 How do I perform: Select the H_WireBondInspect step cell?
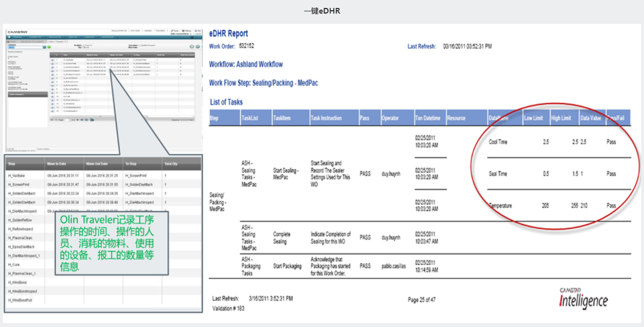tap(23, 291)
